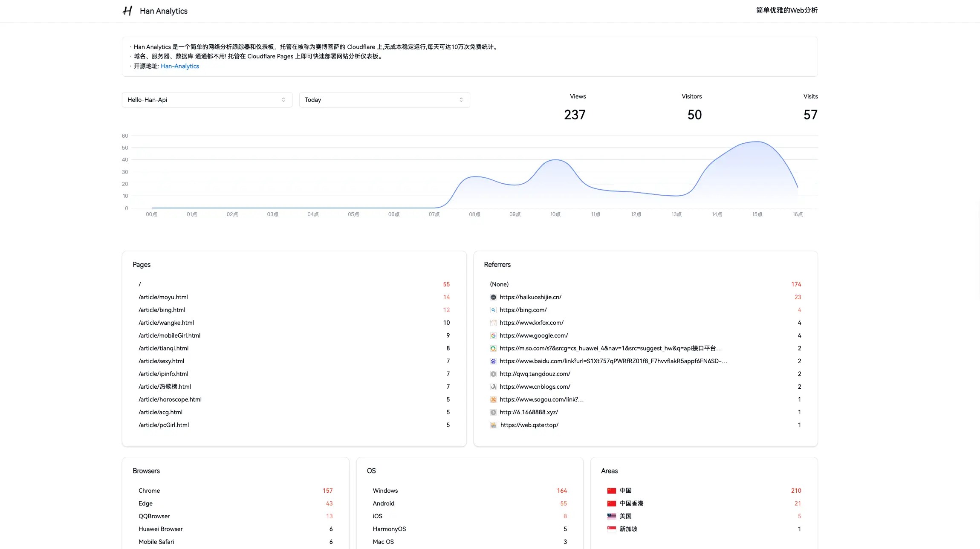Screen dimensions: 980x549
Task: Click the Baidu favicon in Referrers list
Action: [493, 361]
